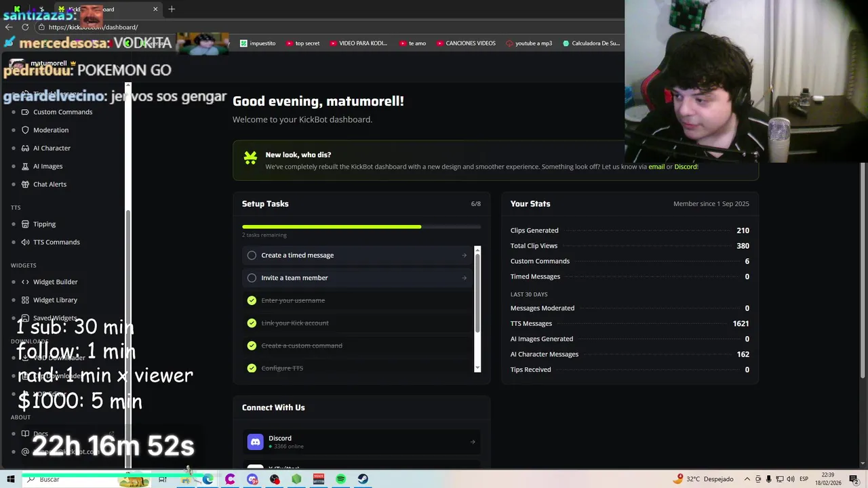Click the page vertical scrollbar
The width and height of the screenshot is (868, 488).
point(863,271)
